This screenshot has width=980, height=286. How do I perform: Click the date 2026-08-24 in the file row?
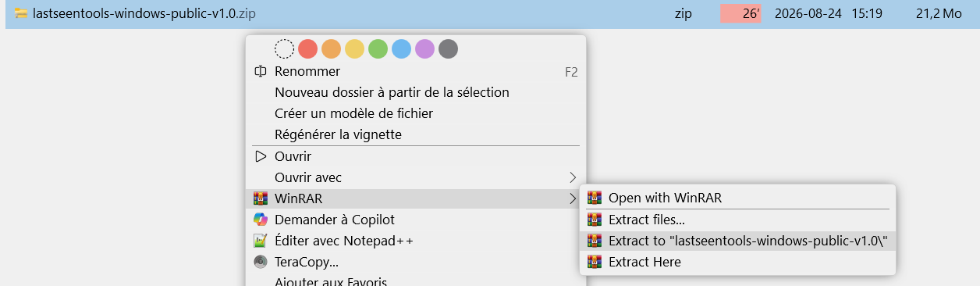tap(808, 13)
